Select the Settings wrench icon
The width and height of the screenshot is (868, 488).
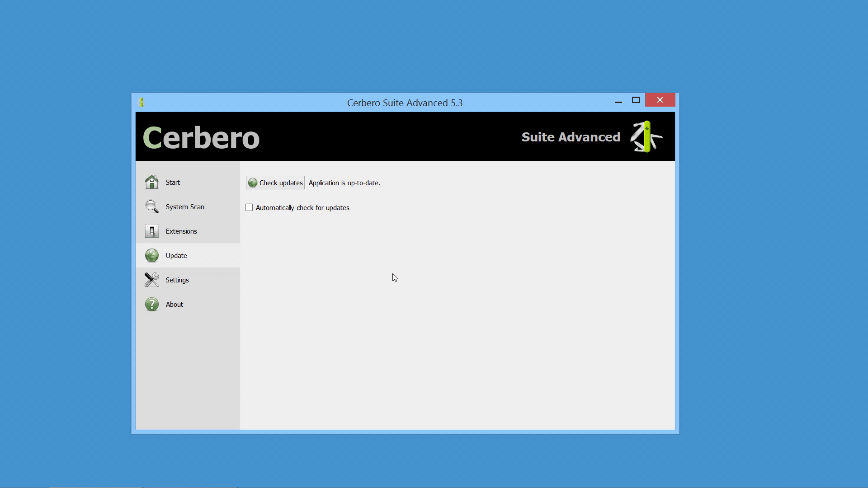tap(151, 280)
